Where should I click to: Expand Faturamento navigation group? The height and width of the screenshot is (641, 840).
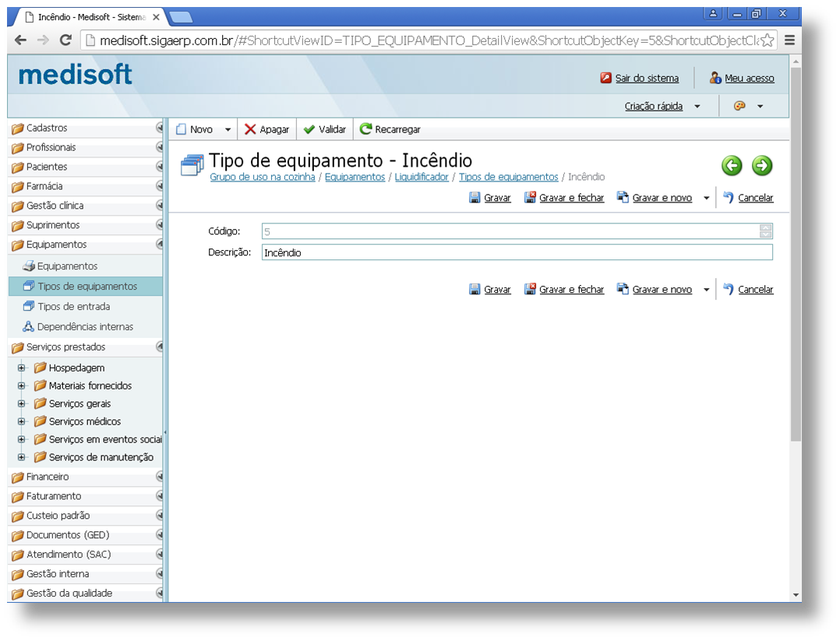click(86, 496)
